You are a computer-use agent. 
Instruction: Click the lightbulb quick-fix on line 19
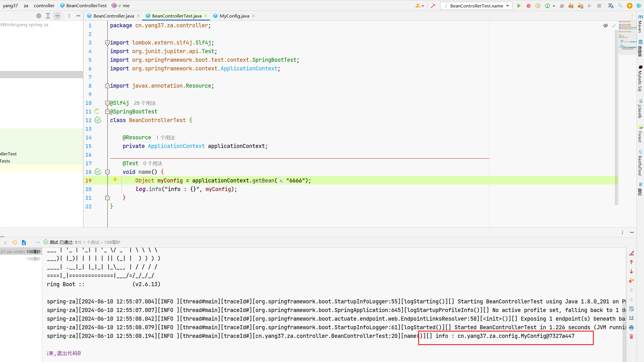point(115,180)
